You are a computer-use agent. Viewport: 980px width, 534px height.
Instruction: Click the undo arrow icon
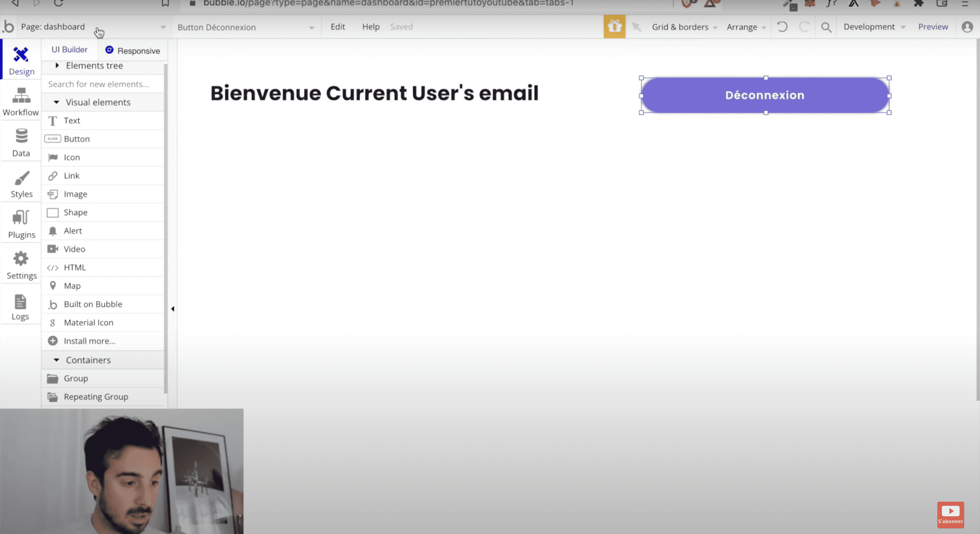click(x=782, y=27)
